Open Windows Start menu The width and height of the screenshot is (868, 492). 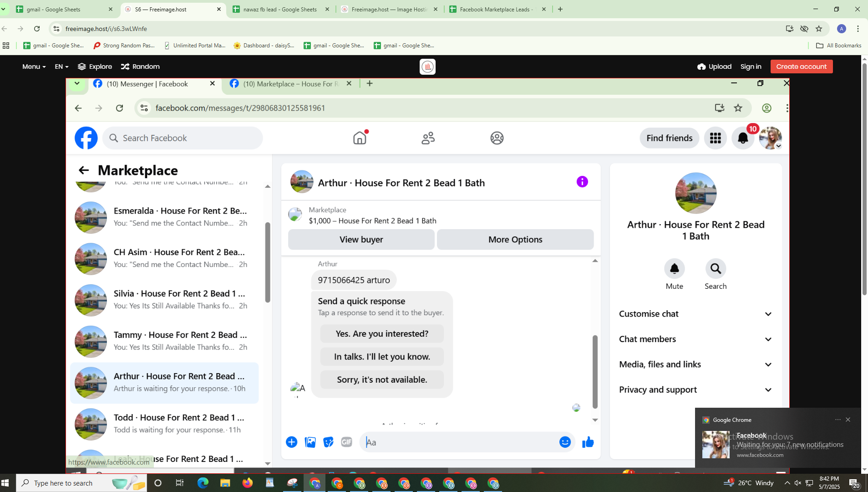pyautogui.click(x=5, y=483)
